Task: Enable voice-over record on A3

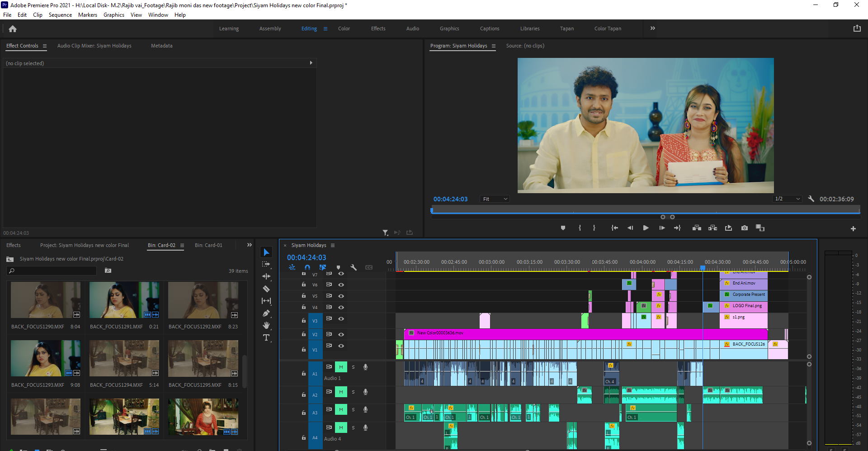Action: coord(365,409)
